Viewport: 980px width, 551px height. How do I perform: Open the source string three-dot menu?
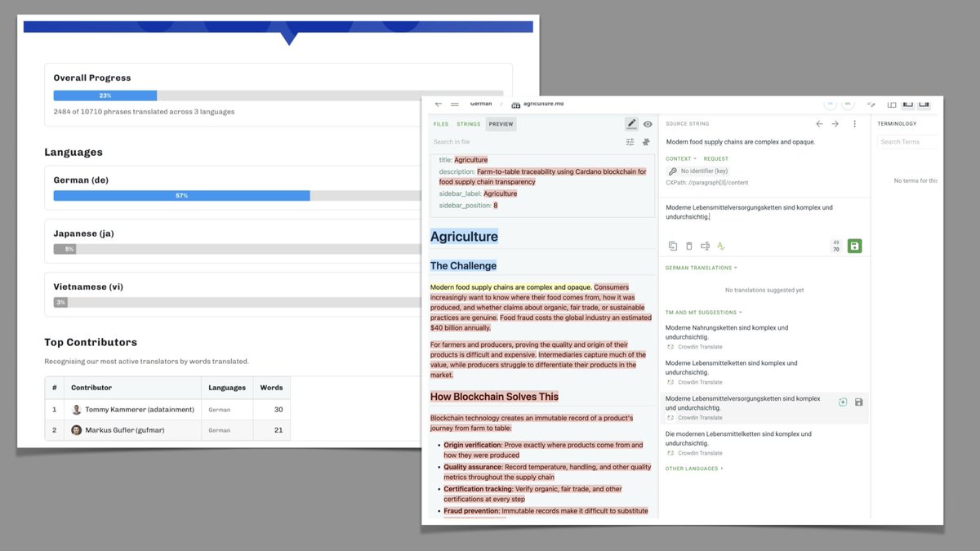855,124
